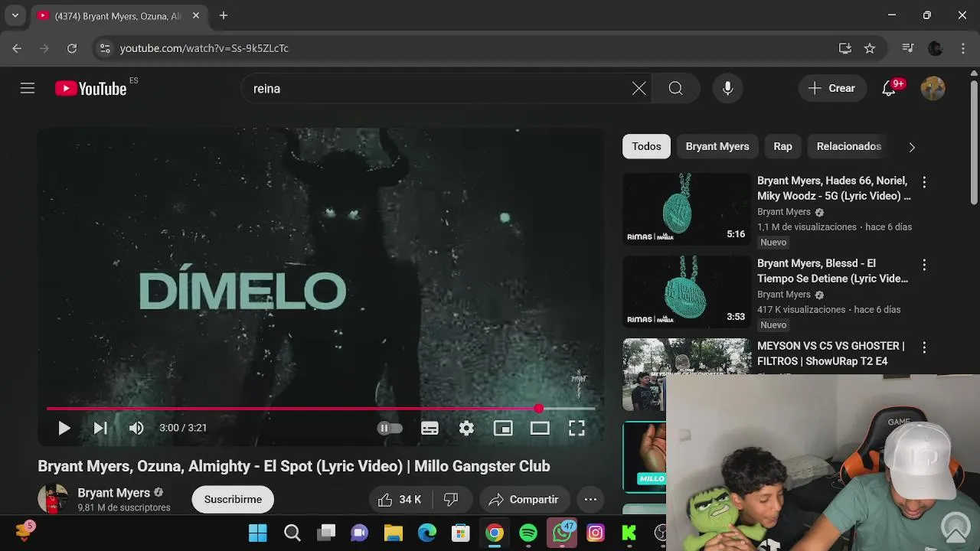Open Bryant Myers channel name below video
980x551 pixels.
(113, 493)
